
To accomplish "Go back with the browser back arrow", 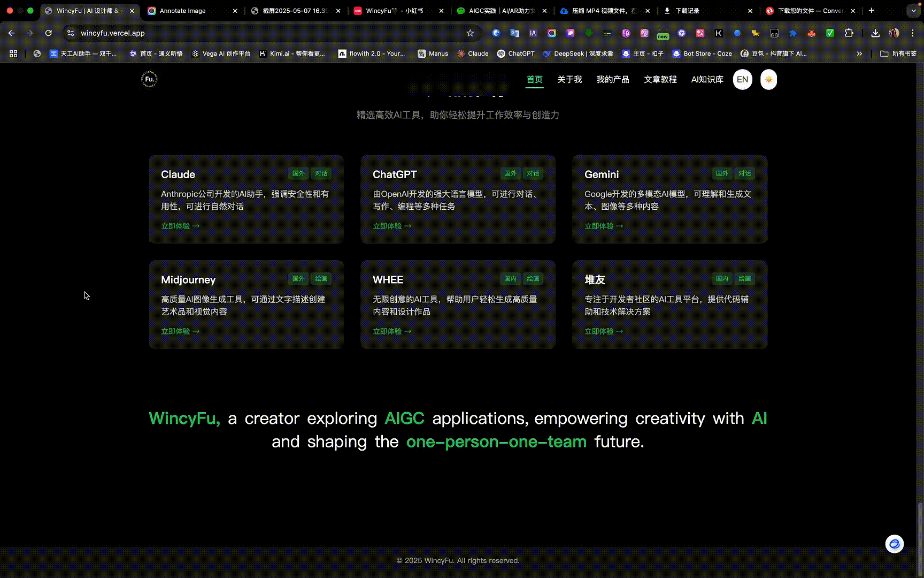I will pos(11,33).
